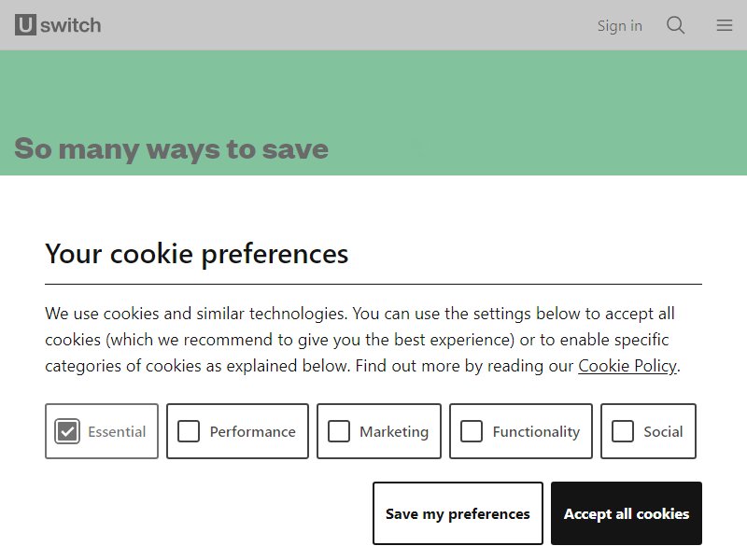Click the 'So many ways to save' heading
The image size is (747, 560).
[172, 149]
